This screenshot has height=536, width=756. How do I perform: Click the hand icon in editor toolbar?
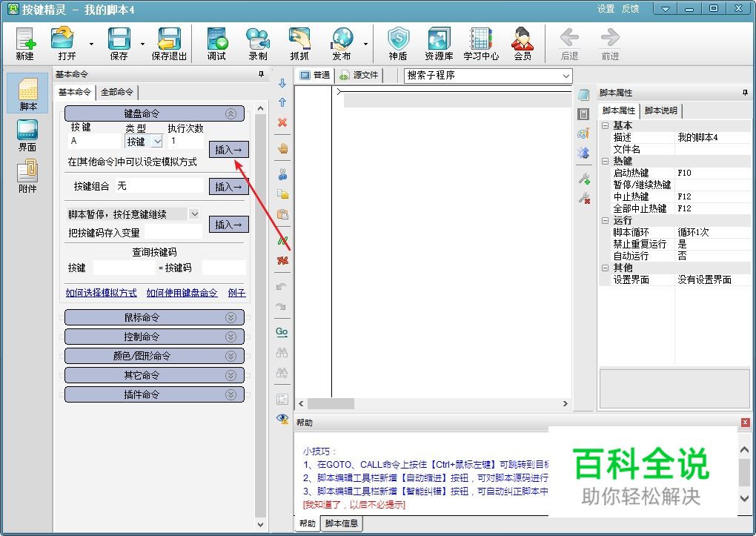pyautogui.click(x=282, y=148)
